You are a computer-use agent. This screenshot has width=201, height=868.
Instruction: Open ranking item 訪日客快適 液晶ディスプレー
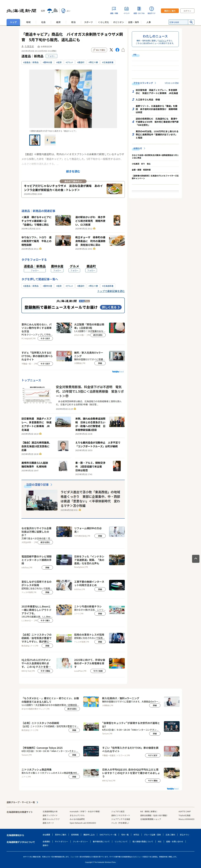point(157,92)
